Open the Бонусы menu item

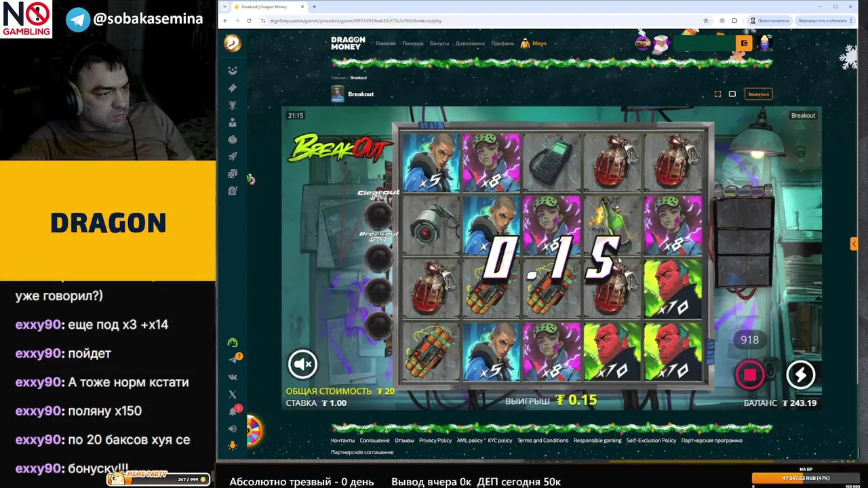439,43
